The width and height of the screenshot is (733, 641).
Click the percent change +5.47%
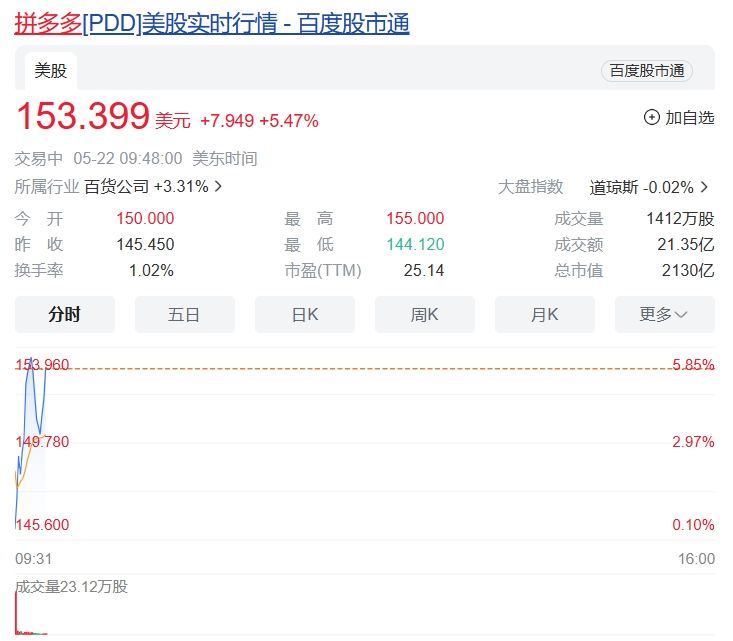click(289, 121)
